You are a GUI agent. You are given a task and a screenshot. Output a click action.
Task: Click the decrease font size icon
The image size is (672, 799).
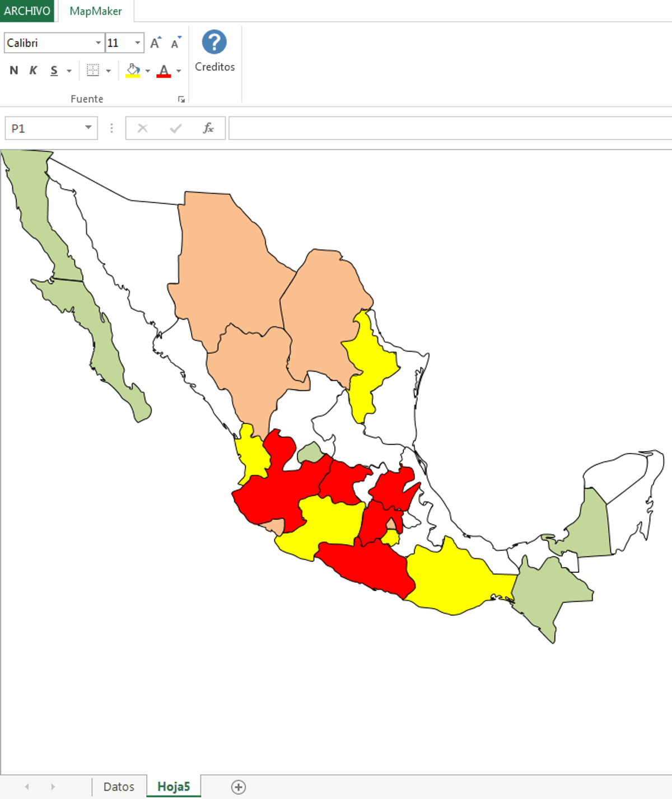pos(176,43)
